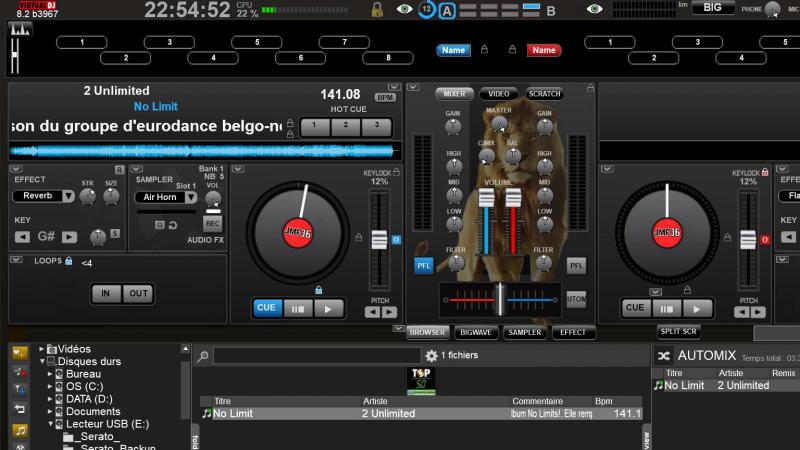This screenshot has width=800, height=450.
Task: Collapse the effect panel chevron
Action: click(x=16, y=169)
